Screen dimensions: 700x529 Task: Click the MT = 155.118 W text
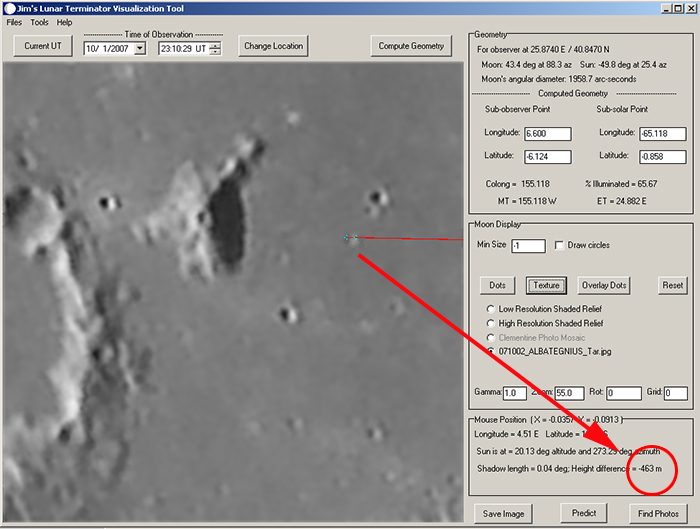[x=527, y=201]
